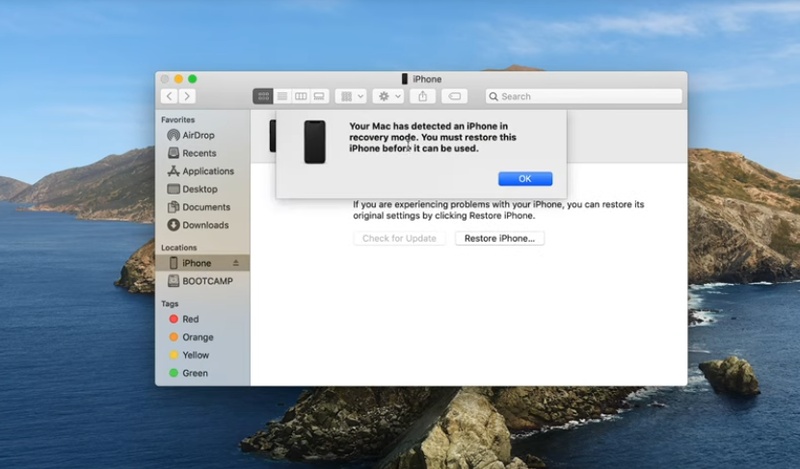
Task: Switch to gallery view in toolbar
Action: 319,96
